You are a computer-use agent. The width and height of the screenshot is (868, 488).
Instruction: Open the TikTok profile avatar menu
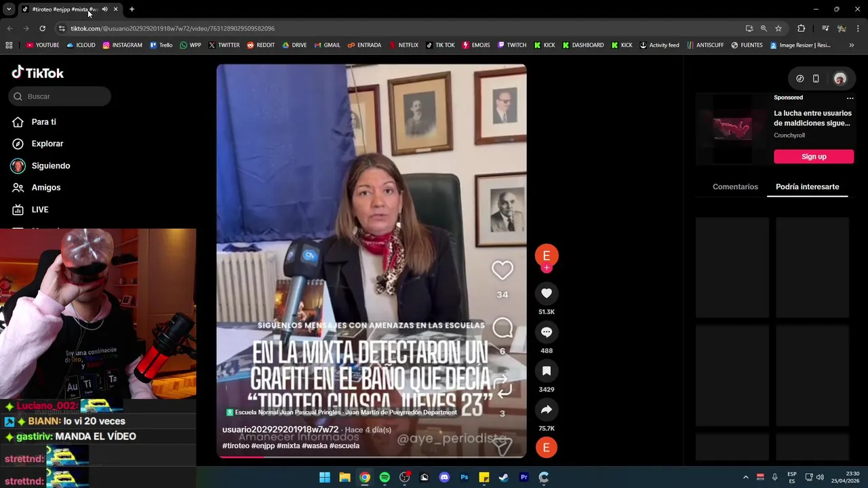tap(840, 79)
